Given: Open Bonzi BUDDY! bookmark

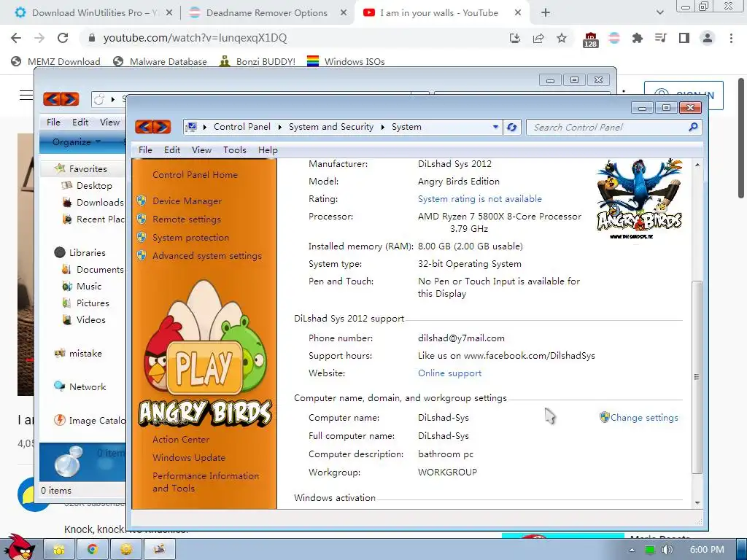Looking at the screenshot, I should pyautogui.click(x=258, y=61).
